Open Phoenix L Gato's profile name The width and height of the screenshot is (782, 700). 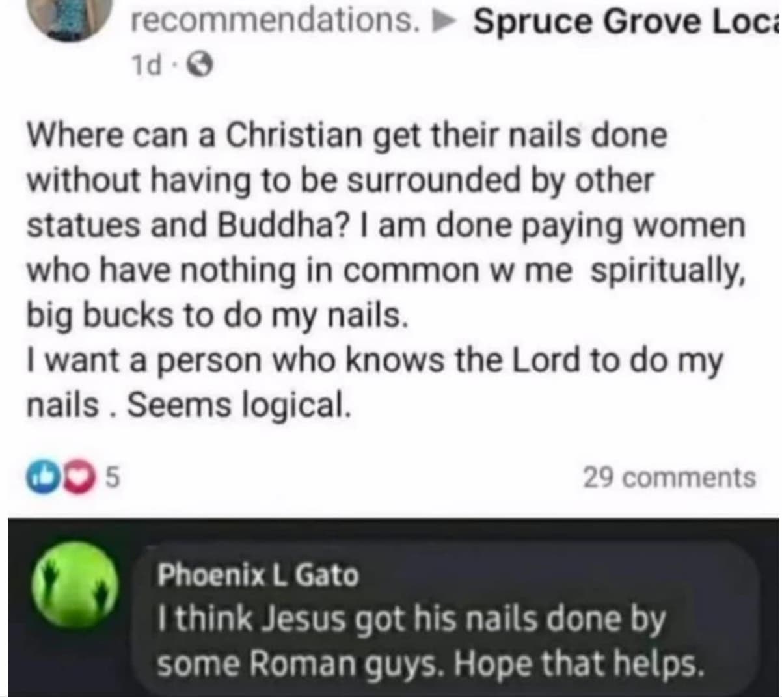[x=258, y=575]
